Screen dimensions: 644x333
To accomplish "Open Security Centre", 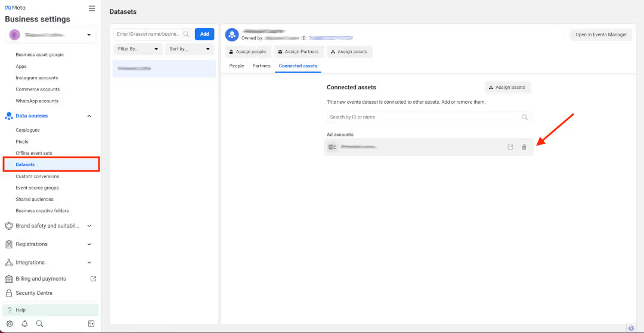I will 34,293.
